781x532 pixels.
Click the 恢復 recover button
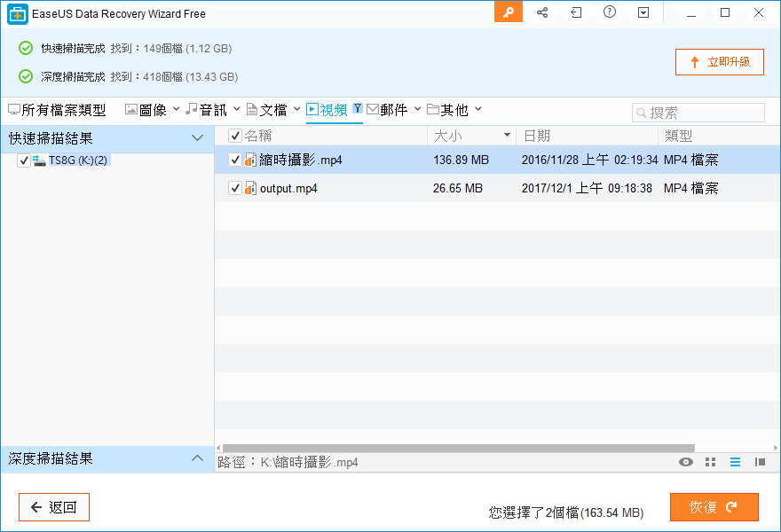pyautogui.click(x=714, y=506)
